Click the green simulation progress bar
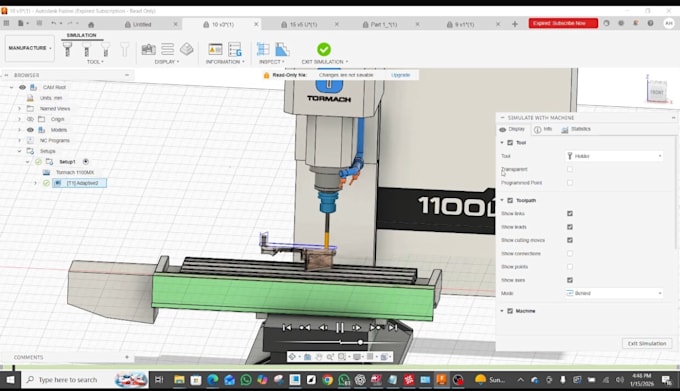The image size is (680, 391). 340,367
